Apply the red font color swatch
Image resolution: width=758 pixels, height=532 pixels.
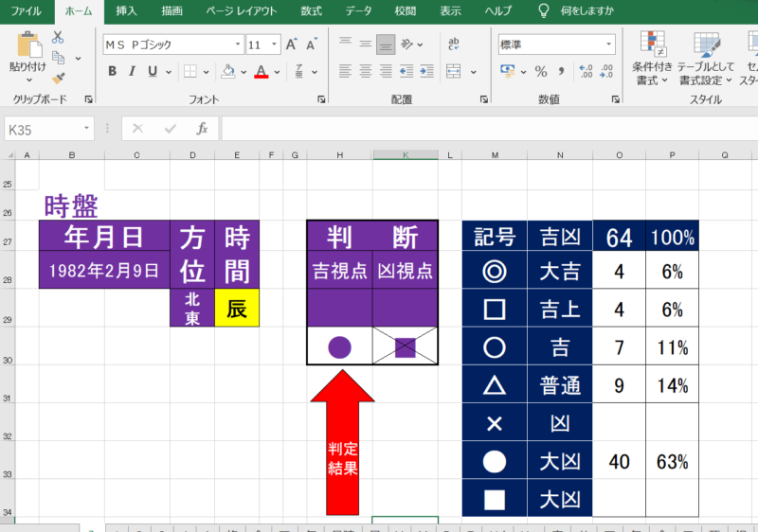(x=262, y=72)
